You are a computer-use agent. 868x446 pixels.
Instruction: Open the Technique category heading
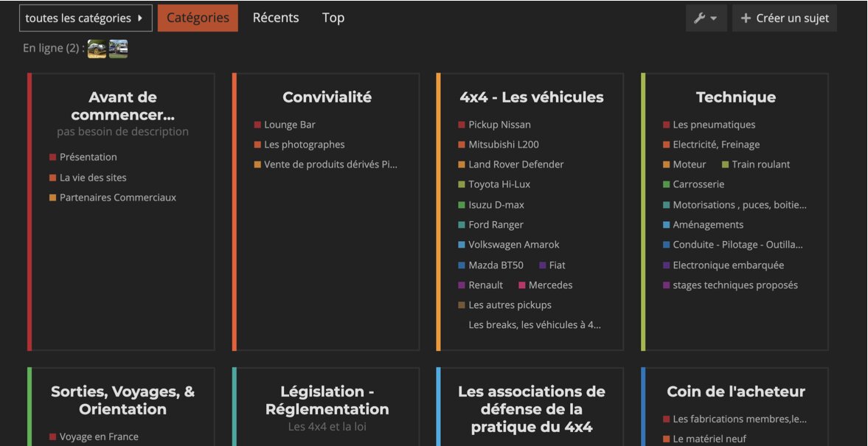pos(736,97)
